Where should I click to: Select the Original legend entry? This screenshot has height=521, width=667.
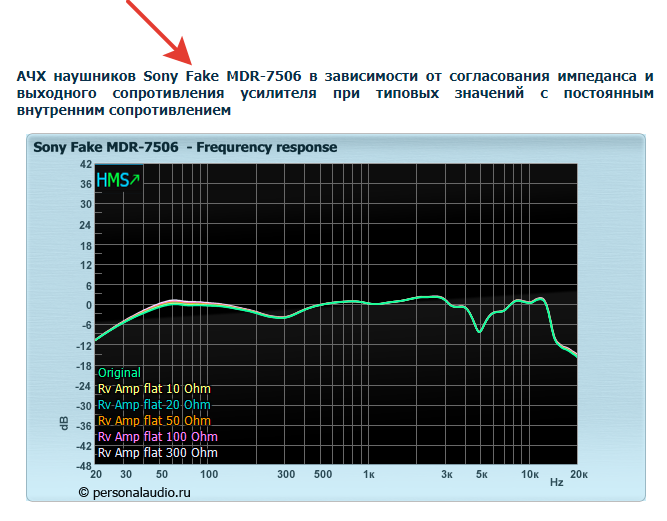click(x=119, y=373)
